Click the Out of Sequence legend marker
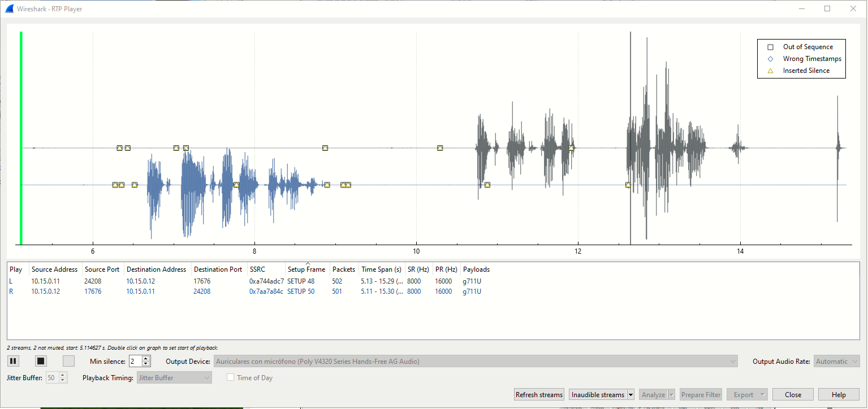Screen dimensions: 868x409 (x=770, y=47)
